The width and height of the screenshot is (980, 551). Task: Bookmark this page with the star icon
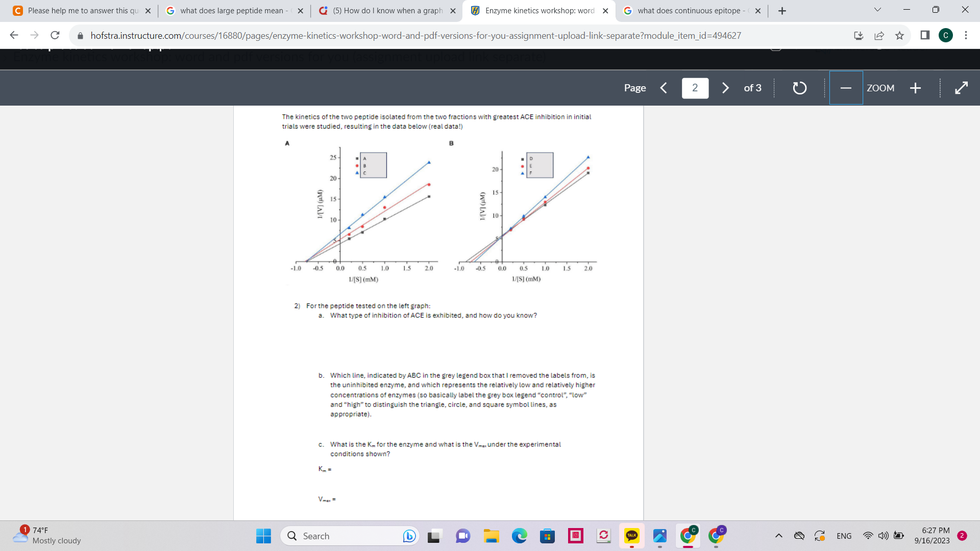tap(899, 35)
